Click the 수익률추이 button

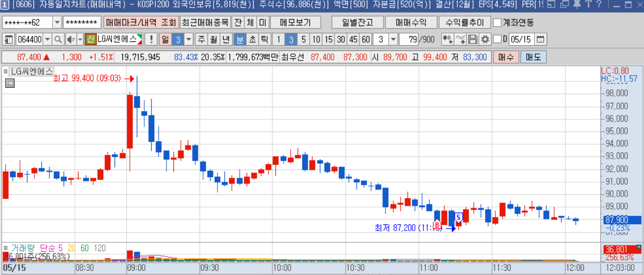[465, 23]
